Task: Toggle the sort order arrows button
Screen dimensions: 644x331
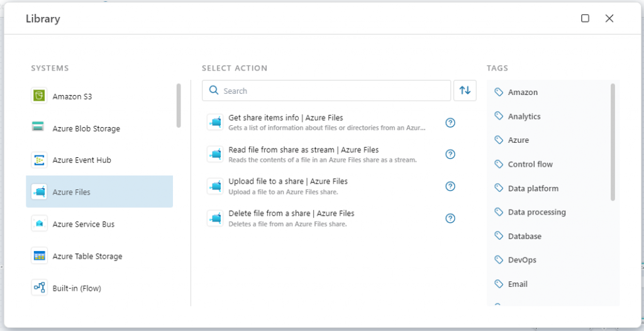Action: point(465,91)
